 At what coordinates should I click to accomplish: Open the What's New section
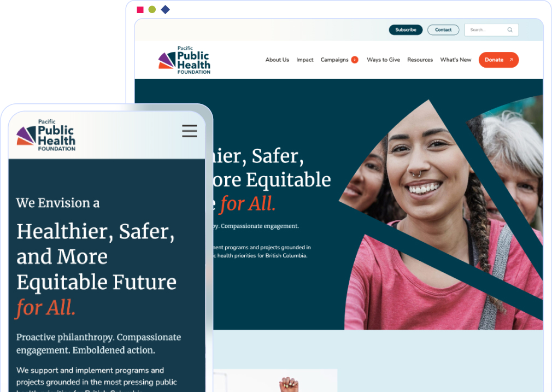pos(456,60)
